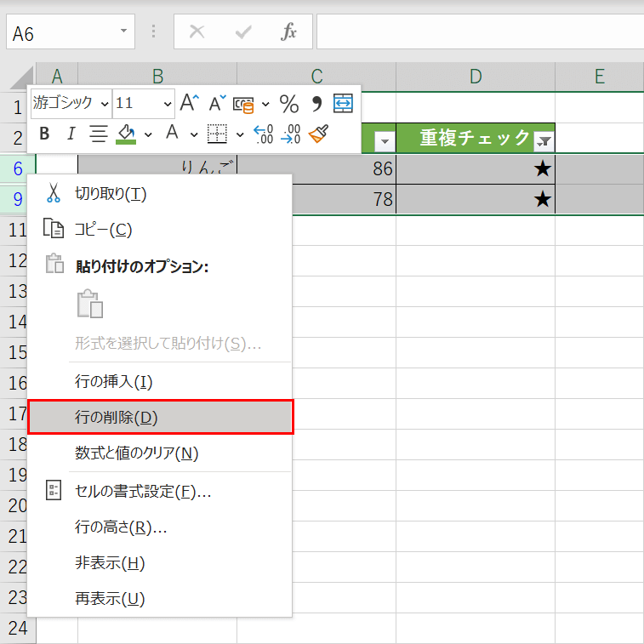Click the formula bar enter checkmark
Image resolution: width=644 pixels, height=644 pixels.
243,31
